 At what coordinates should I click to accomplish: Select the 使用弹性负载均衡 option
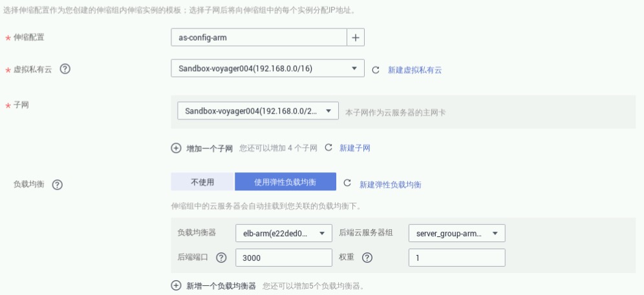285,182
